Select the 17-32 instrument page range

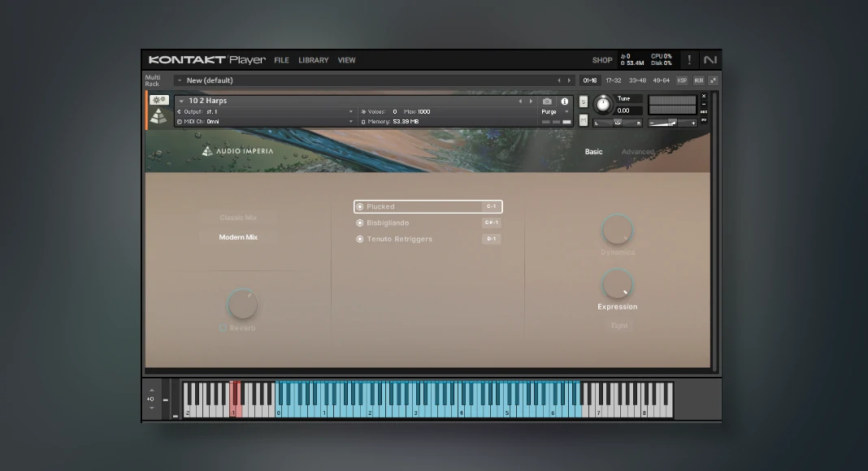[x=613, y=80]
